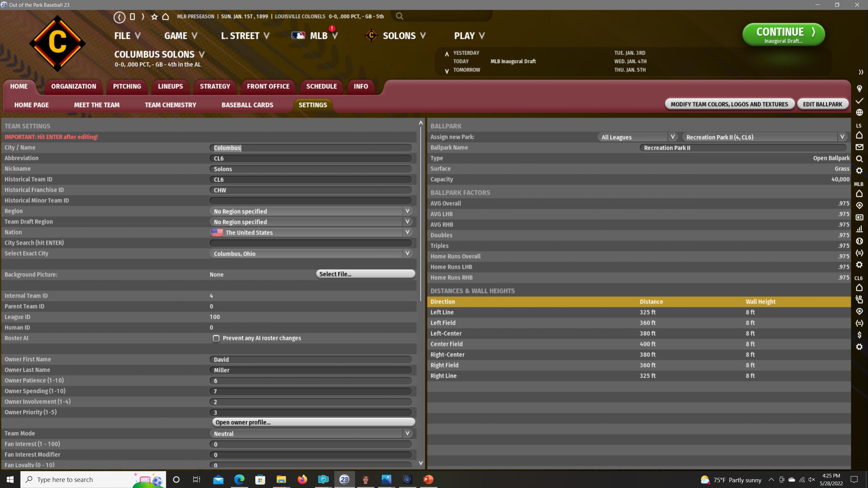The image size is (868, 488).
Task: Enable Prevent any AI roster changes
Action: coord(216,338)
